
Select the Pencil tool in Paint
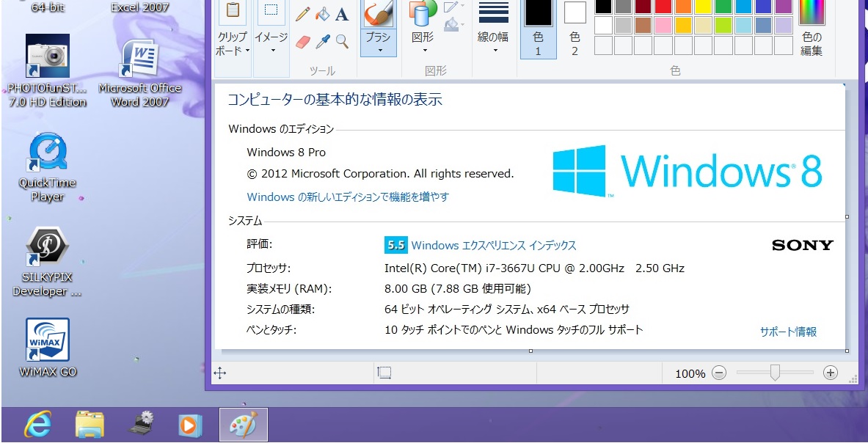click(302, 14)
